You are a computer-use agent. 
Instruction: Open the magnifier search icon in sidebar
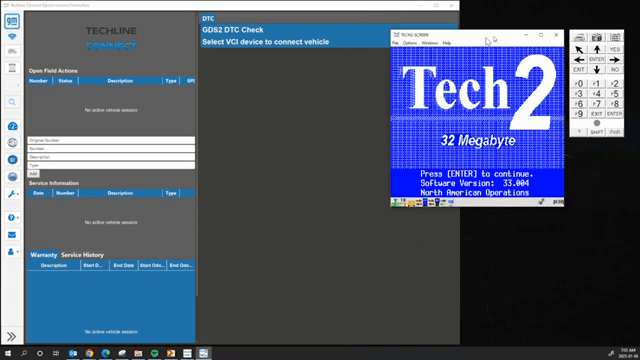pyautogui.click(x=12, y=102)
